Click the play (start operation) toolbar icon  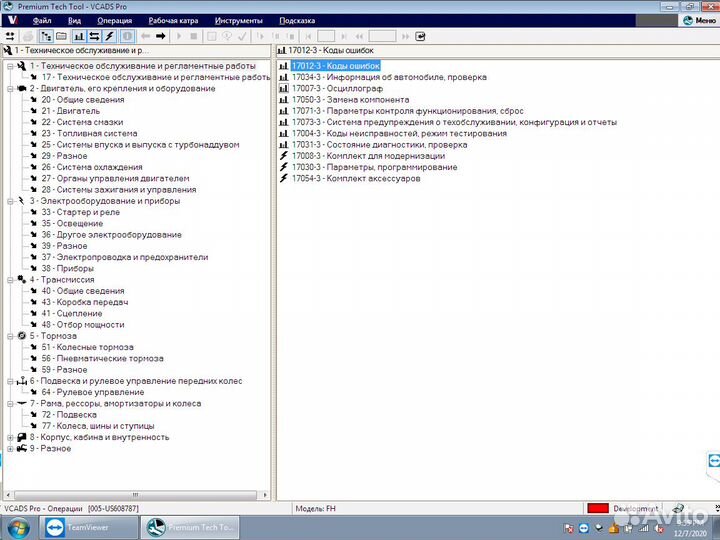179,36
